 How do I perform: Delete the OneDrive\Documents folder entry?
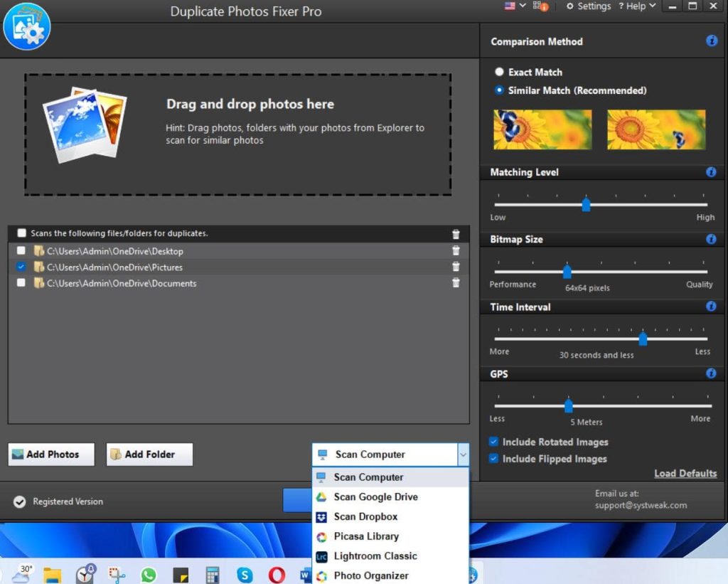456,282
